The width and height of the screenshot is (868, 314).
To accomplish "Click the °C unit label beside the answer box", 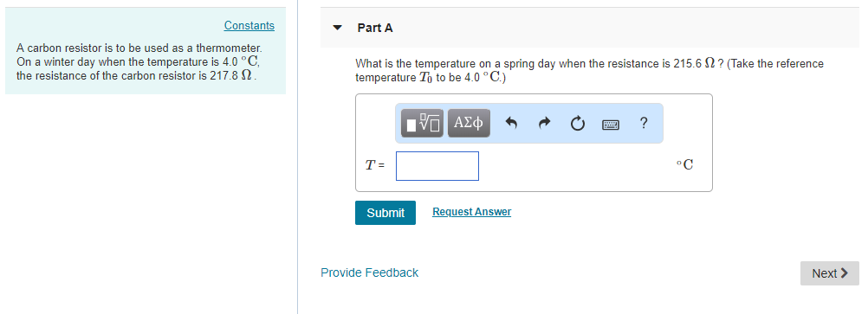I will coord(684,164).
